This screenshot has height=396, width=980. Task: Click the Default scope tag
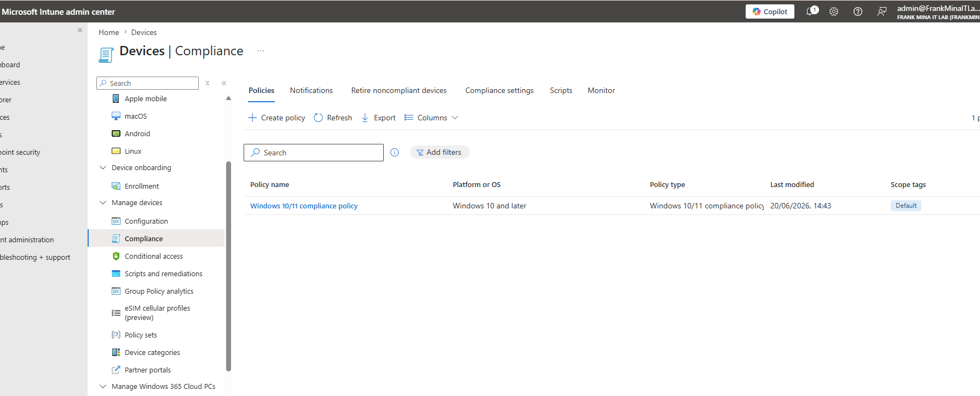coord(906,206)
